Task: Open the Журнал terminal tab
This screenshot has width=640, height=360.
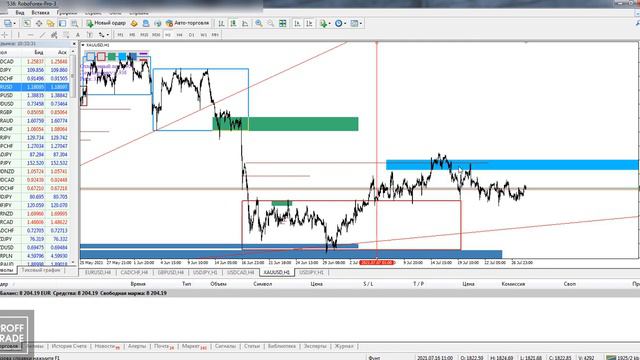Action: [x=344, y=346]
